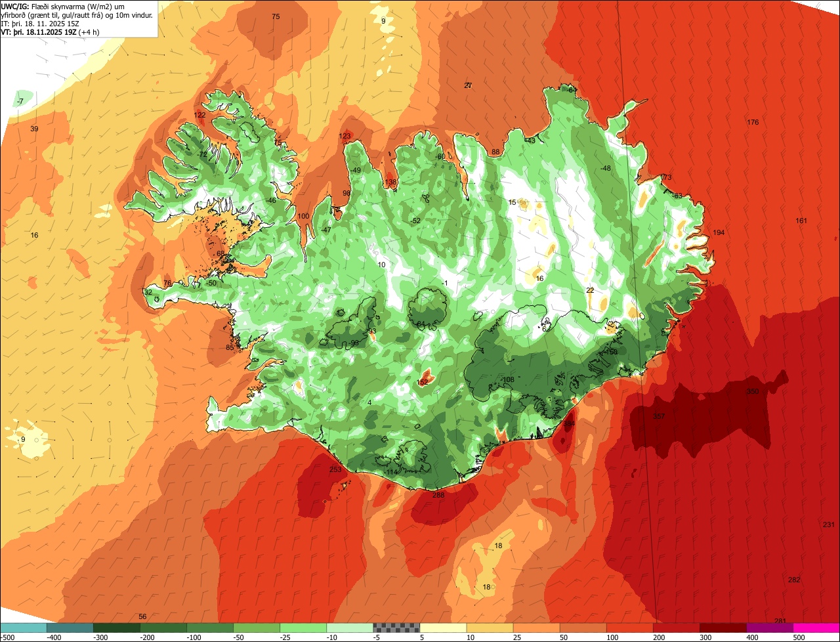
Task: Click the '-25' legend label
Action: pyautogui.click(x=286, y=637)
